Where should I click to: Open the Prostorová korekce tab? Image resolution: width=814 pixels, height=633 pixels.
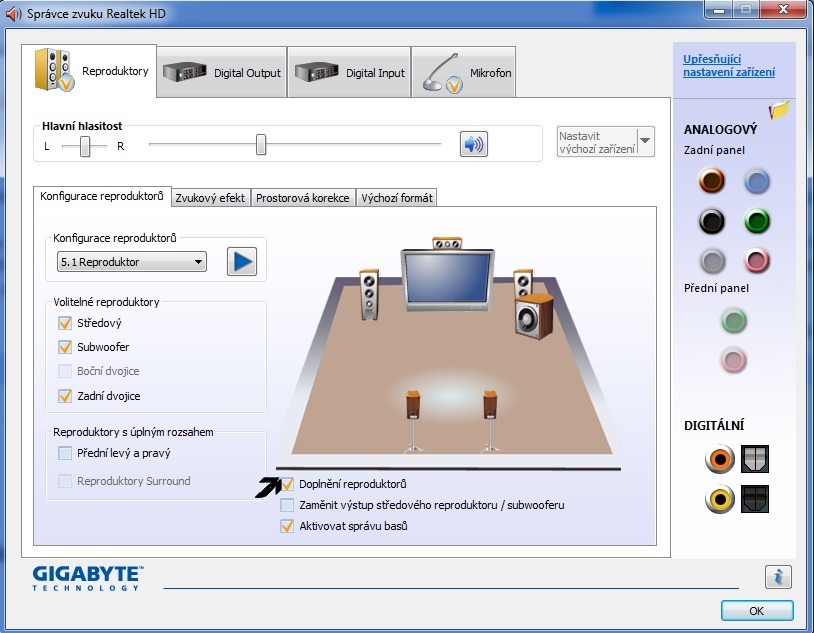[303, 198]
